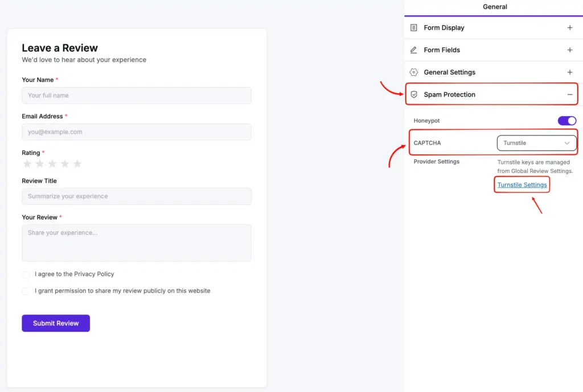Expand the Form Display section

click(x=570, y=27)
